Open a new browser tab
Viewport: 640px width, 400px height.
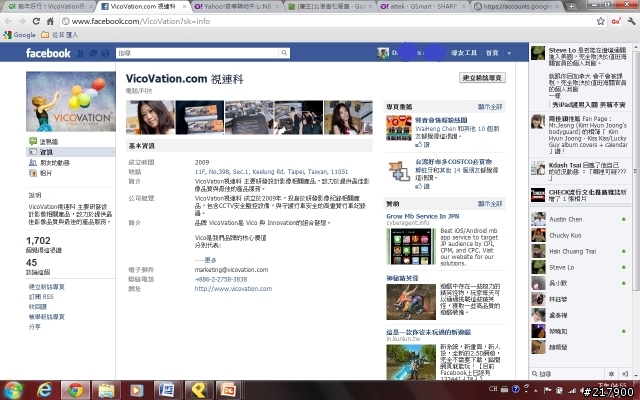tap(571, 6)
